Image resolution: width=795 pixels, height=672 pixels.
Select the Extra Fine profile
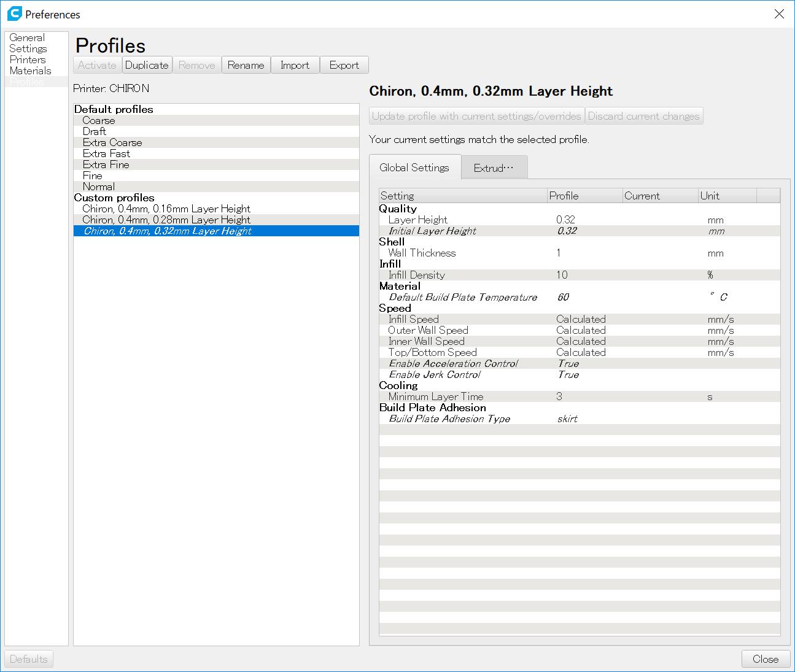click(x=216, y=164)
